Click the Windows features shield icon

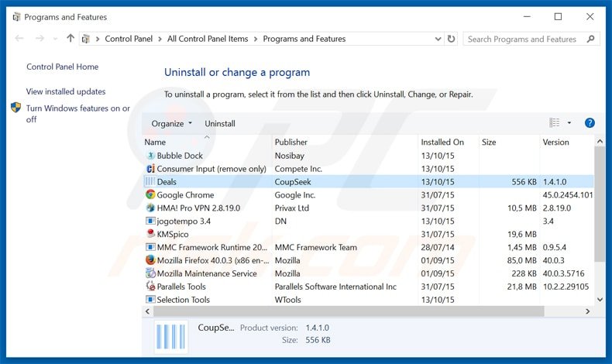[15, 108]
